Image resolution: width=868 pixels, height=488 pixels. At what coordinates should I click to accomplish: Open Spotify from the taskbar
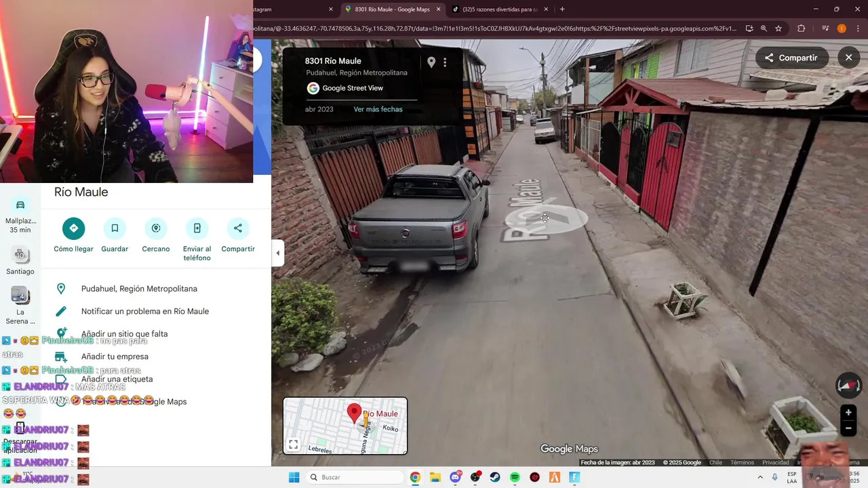[x=515, y=477]
